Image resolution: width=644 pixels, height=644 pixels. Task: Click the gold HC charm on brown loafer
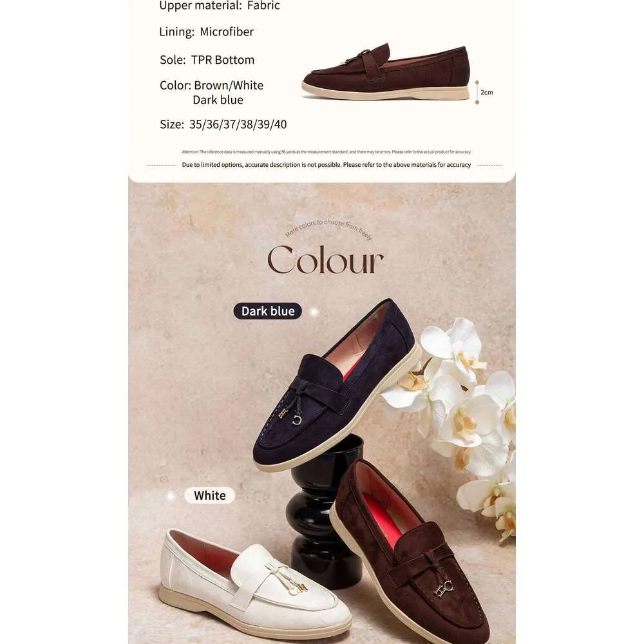tap(444, 588)
